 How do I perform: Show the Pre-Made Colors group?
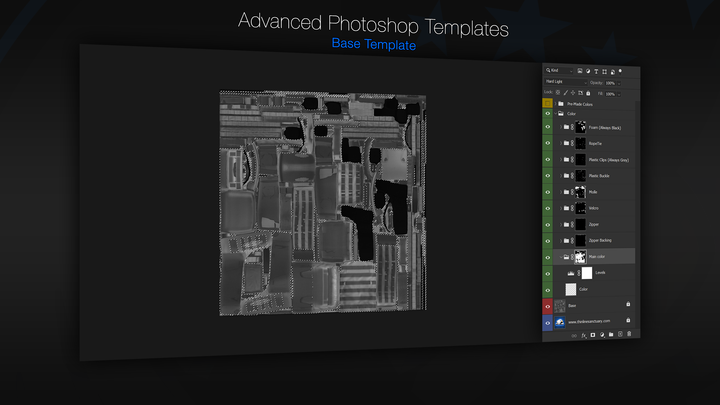(x=547, y=103)
